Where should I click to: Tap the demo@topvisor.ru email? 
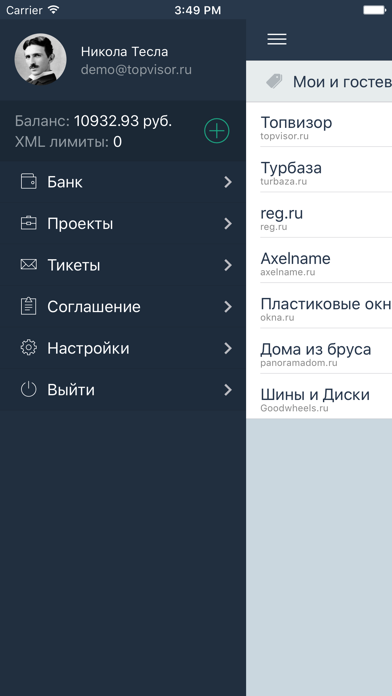pos(136,70)
